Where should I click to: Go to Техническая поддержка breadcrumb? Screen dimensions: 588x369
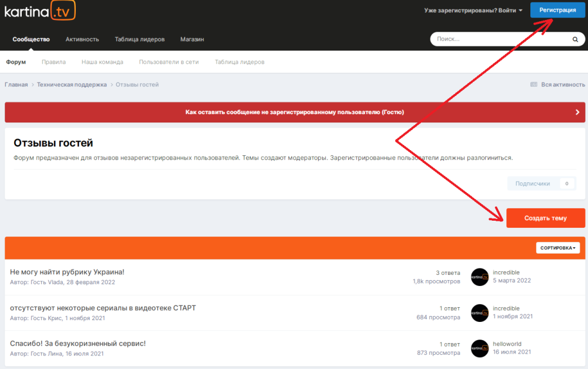click(x=72, y=85)
